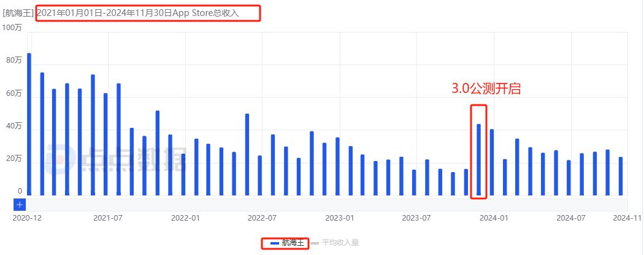Click the App Store总收入 chart title text
Viewport: 644px width, 255px height.
point(205,13)
